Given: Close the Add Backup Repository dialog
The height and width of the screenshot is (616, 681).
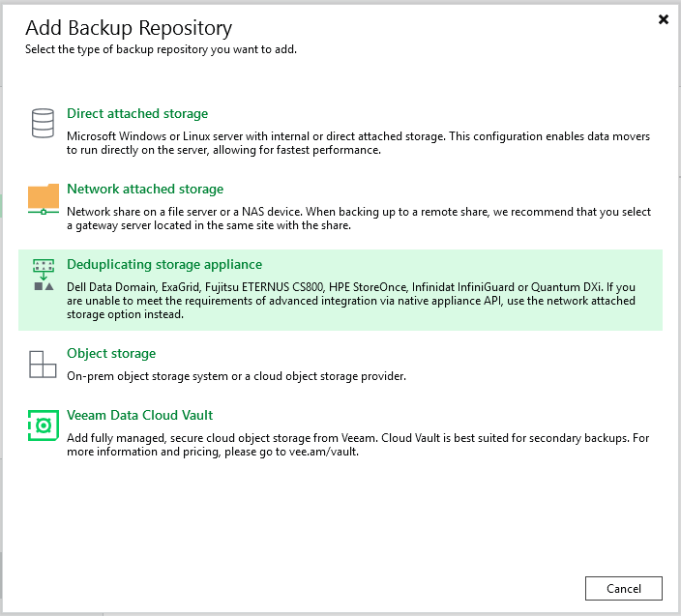Looking at the screenshot, I should [x=664, y=19].
